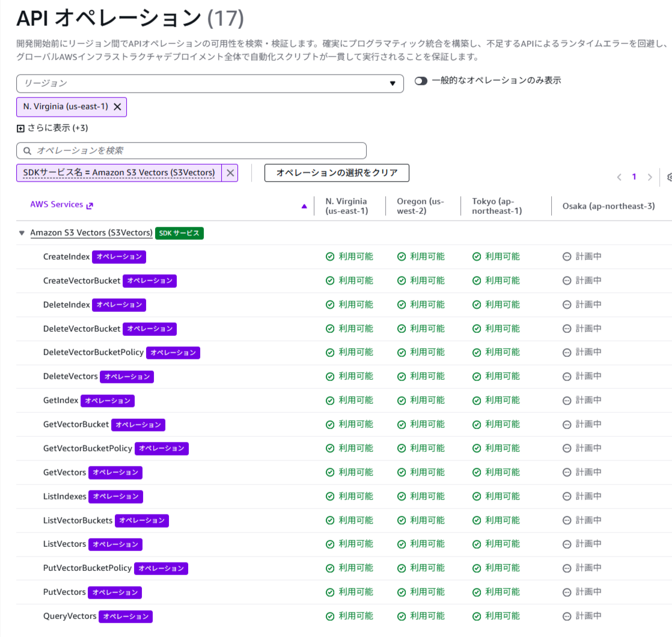Image resolution: width=672 pixels, height=637 pixels.
Task: Select the GetIndex operation name
Action: tap(61, 400)
